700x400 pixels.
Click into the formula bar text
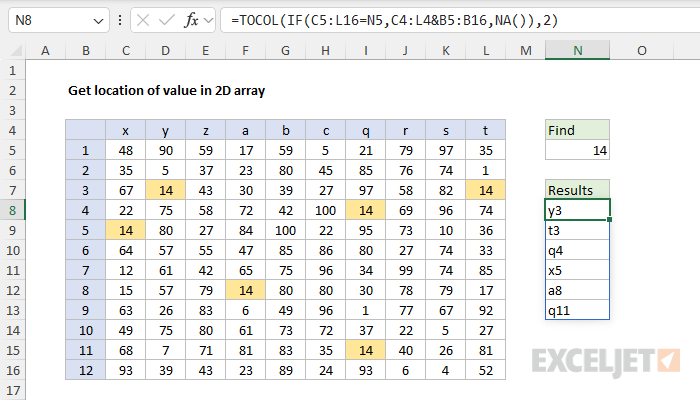[395, 20]
